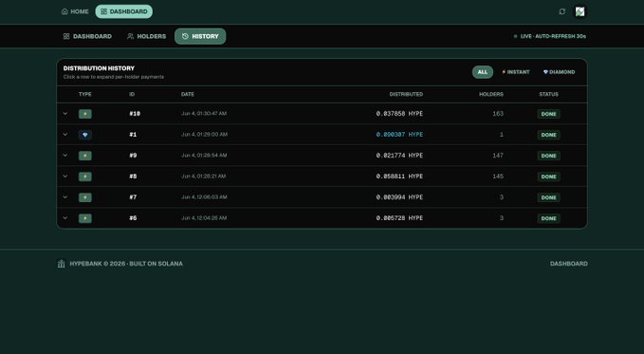Click Done status badge for #1
Image resolution: width=644 pixels, height=354 pixels.
pyautogui.click(x=549, y=135)
